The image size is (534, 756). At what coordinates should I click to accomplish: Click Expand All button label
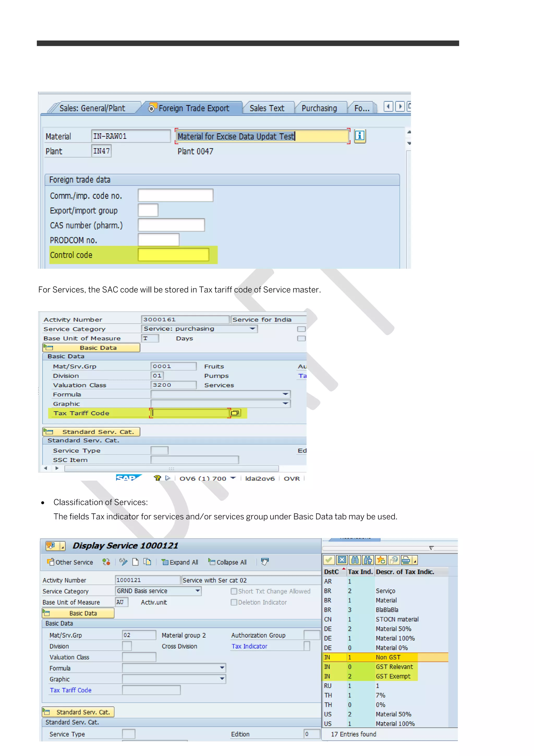(x=184, y=562)
